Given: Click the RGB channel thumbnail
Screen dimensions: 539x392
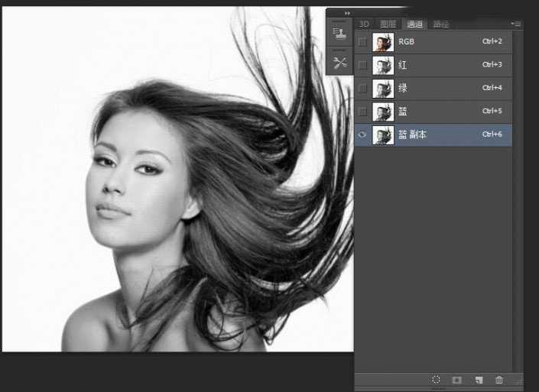Looking at the screenshot, I should click(382, 42).
